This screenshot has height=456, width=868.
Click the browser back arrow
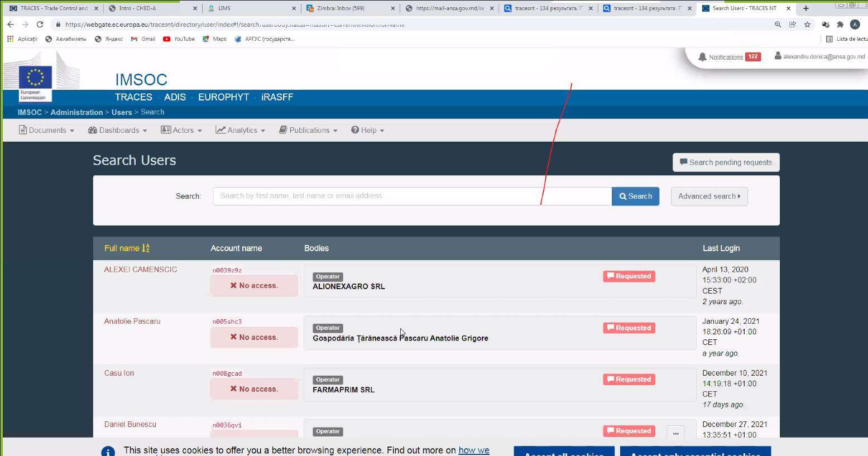click(x=11, y=25)
